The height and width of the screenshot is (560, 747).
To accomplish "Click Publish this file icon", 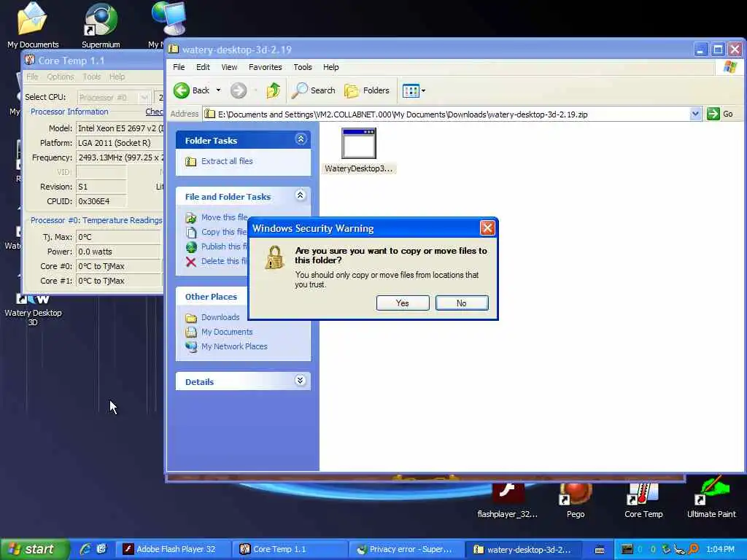I will (x=191, y=246).
